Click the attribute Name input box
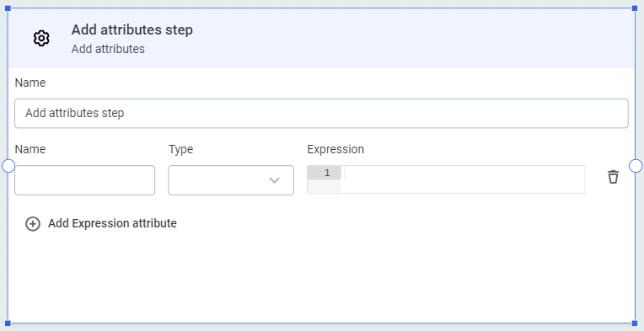Image resolution: width=644 pixels, height=331 pixels. pyautogui.click(x=84, y=180)
